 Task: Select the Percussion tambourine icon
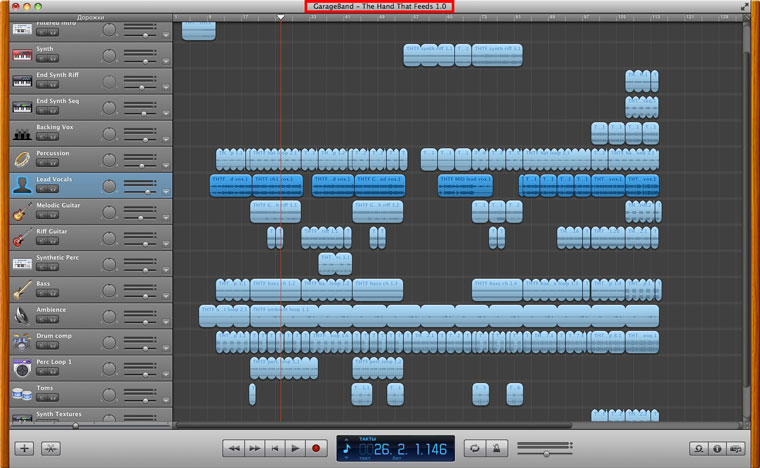[x=21, y=159]
